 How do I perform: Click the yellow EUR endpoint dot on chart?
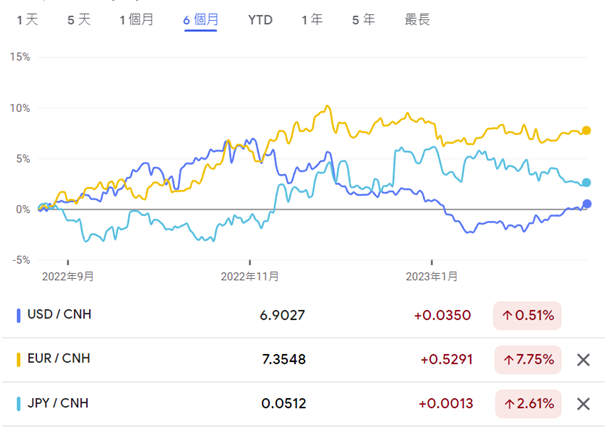click(x=586, y=131)
